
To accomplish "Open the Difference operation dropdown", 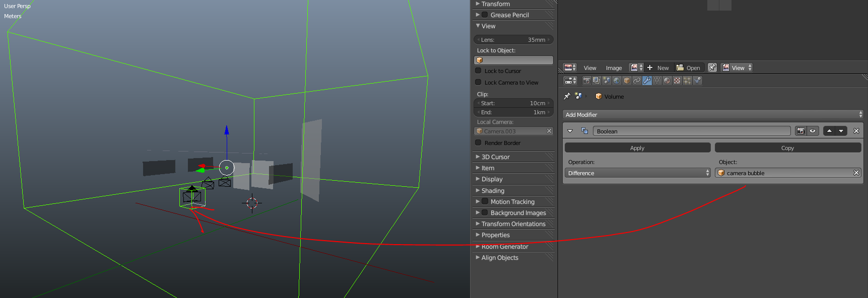I will click(638, 173).
